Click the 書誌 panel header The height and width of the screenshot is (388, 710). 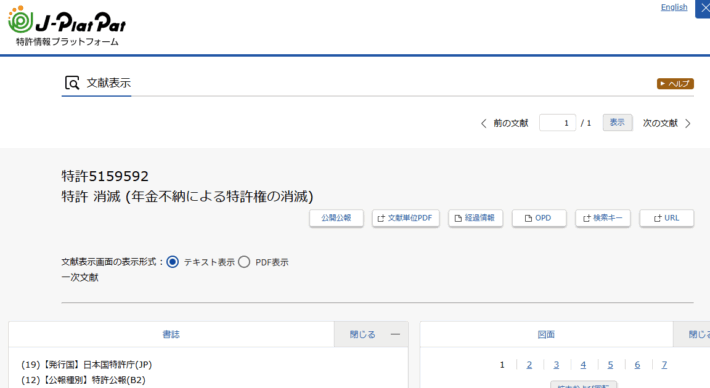coord(171,335)
